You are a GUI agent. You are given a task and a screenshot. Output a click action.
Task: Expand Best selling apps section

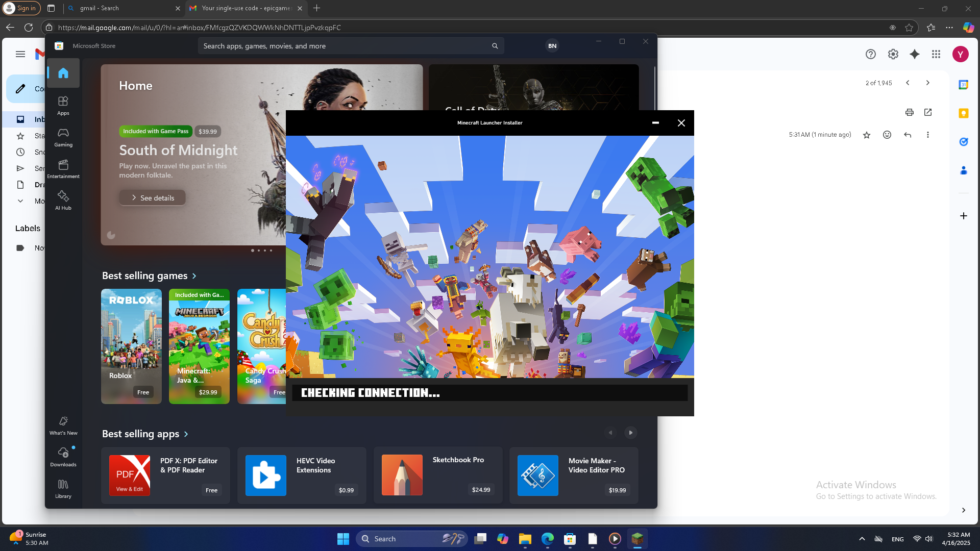[145, 434]
